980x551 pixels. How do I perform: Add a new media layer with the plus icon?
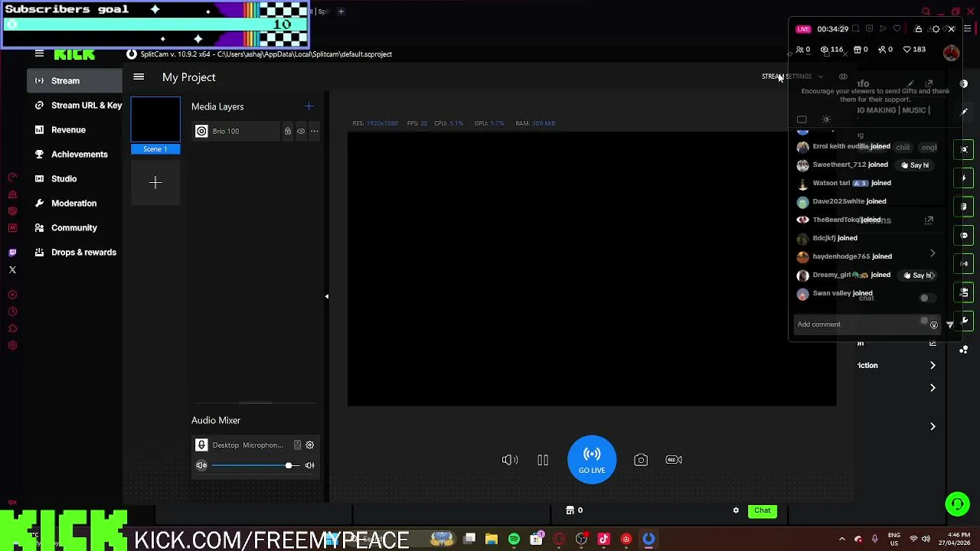309,106
